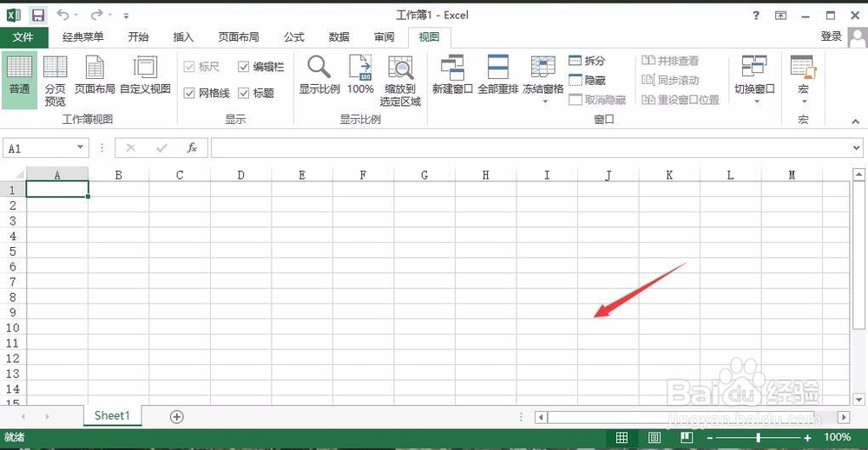The height and width of the screenshot is (450, 868).
Task: Open 分页预览 page break preview
Action: click(x=55, y=80)
